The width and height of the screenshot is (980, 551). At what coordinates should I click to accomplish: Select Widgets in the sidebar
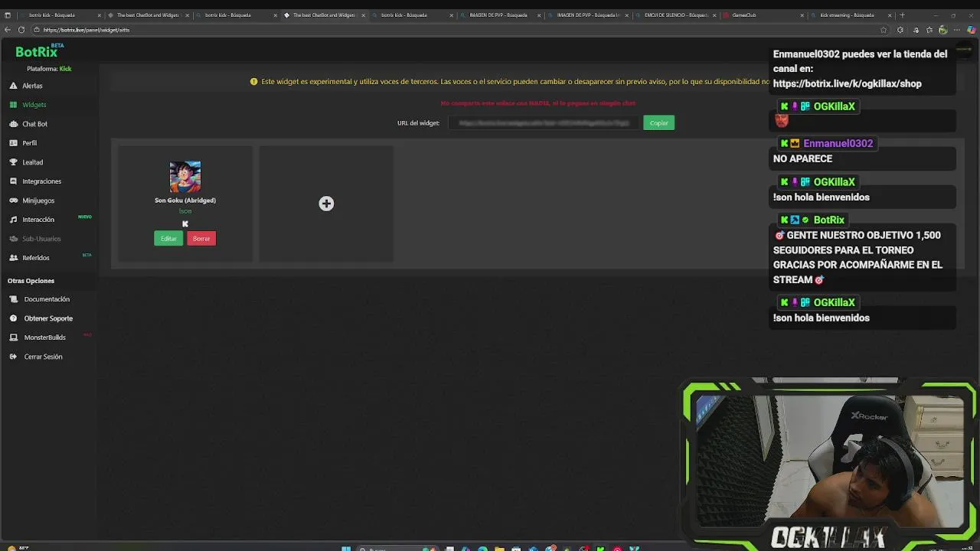[x=34, y=105]
